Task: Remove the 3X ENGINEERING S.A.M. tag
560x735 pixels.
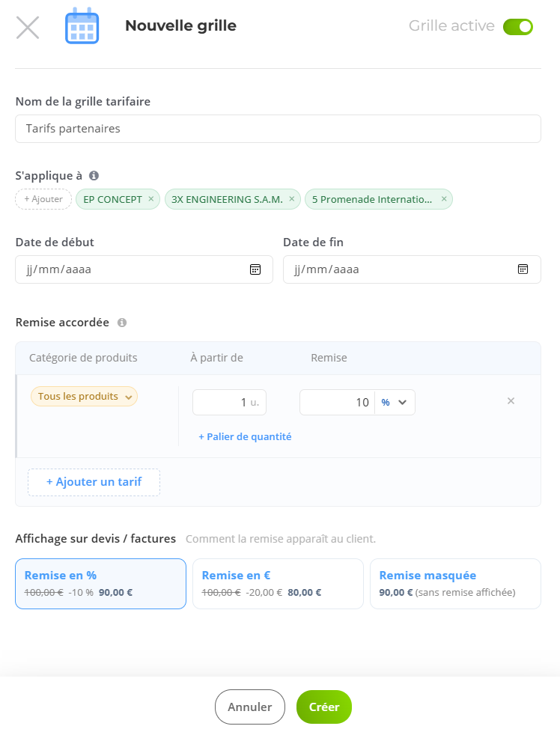Action: click(292, 199)
